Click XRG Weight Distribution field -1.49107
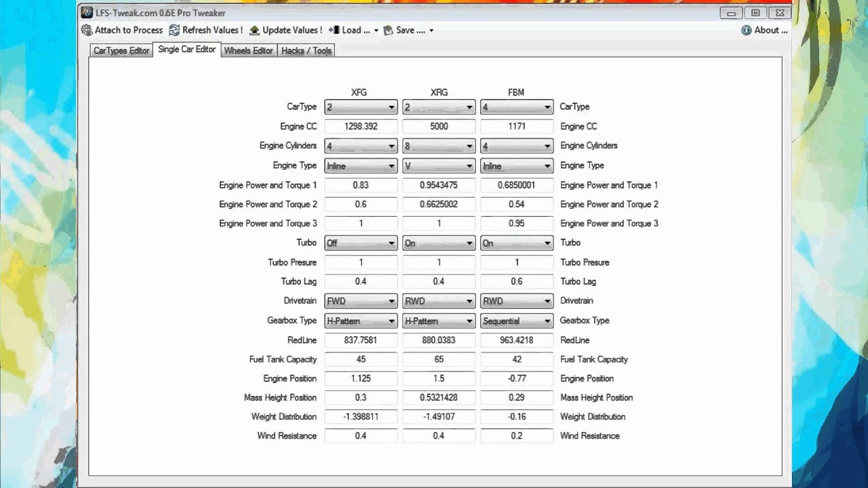This screenshot has width=868, height=488. (x=439, y=417)
